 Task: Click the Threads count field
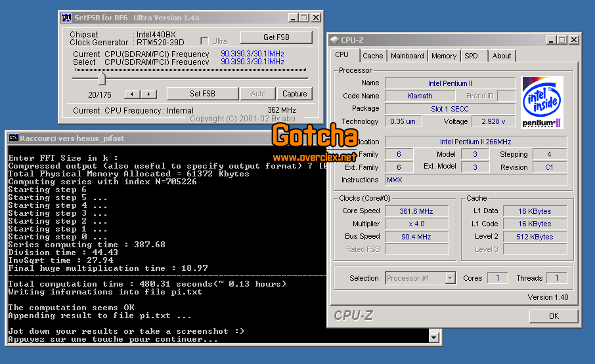(557, 278)
